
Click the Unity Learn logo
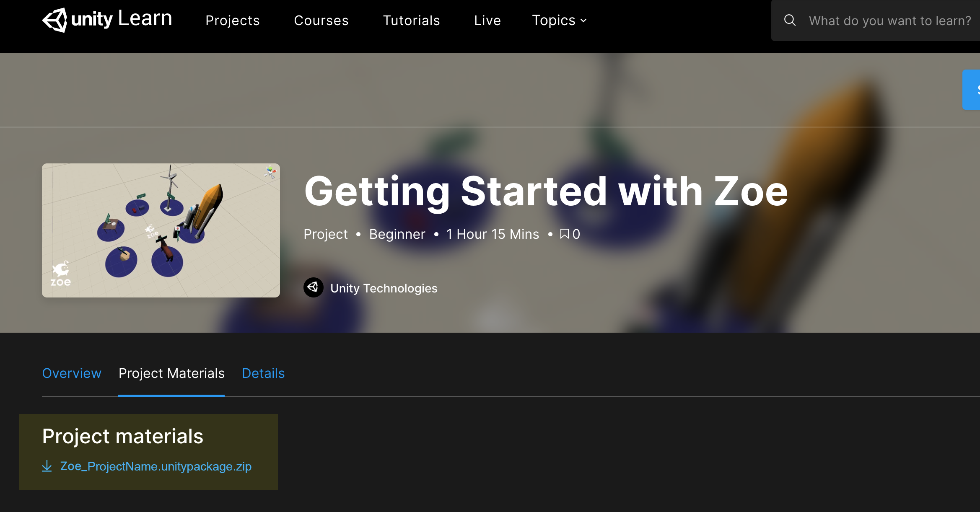(x=107, y=20)
